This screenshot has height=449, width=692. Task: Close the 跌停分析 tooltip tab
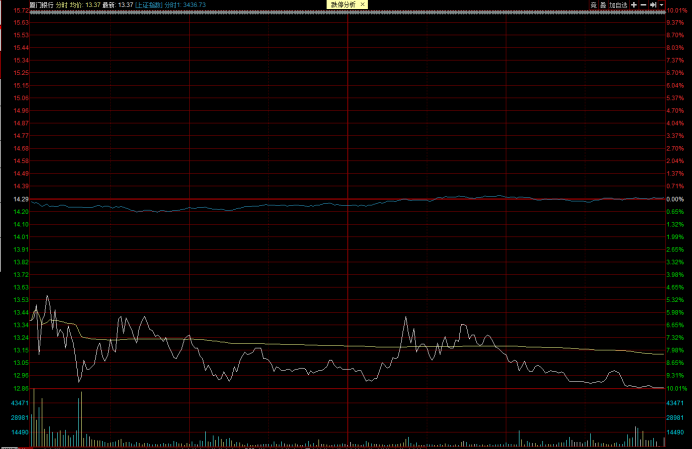(362, 4)
